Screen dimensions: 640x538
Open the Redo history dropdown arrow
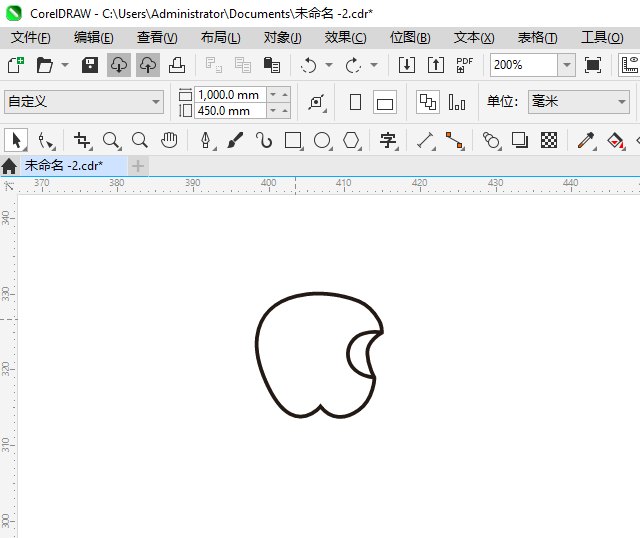click(374, 65)
